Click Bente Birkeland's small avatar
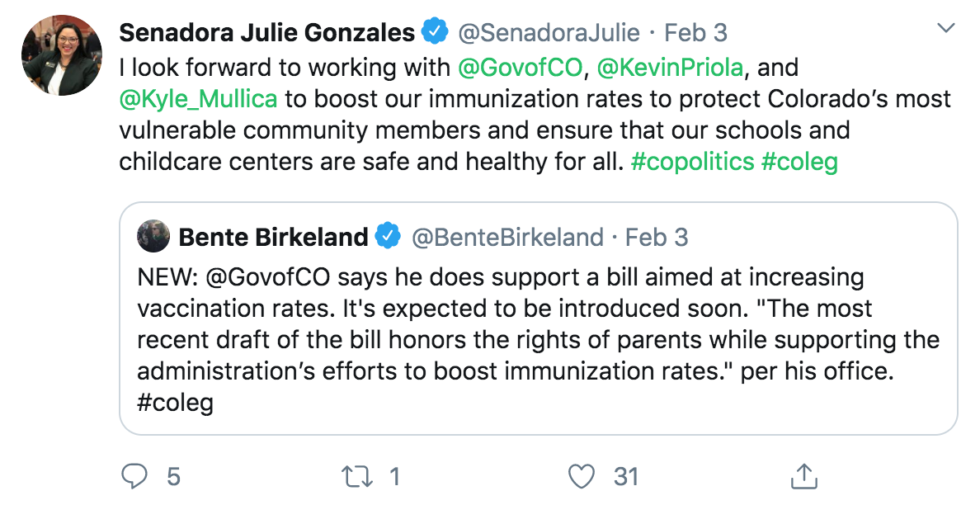Screen dimensions: 980x505 (153, 238)
